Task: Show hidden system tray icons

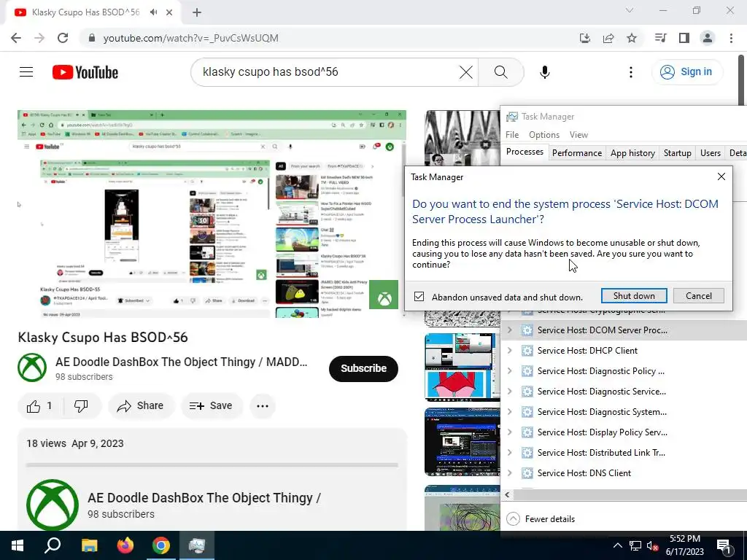Action: tap(617, 545)
